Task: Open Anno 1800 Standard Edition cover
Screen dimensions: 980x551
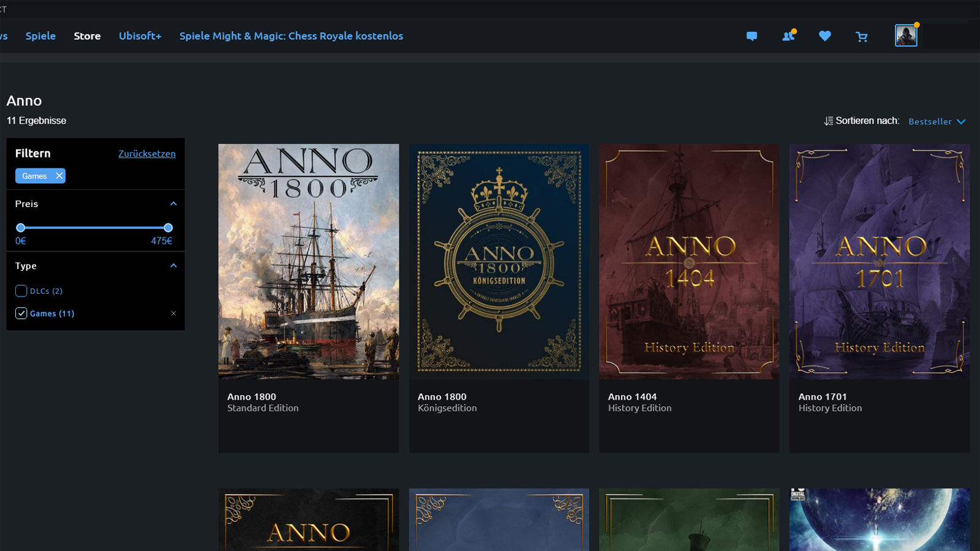Action: point(309,261)
